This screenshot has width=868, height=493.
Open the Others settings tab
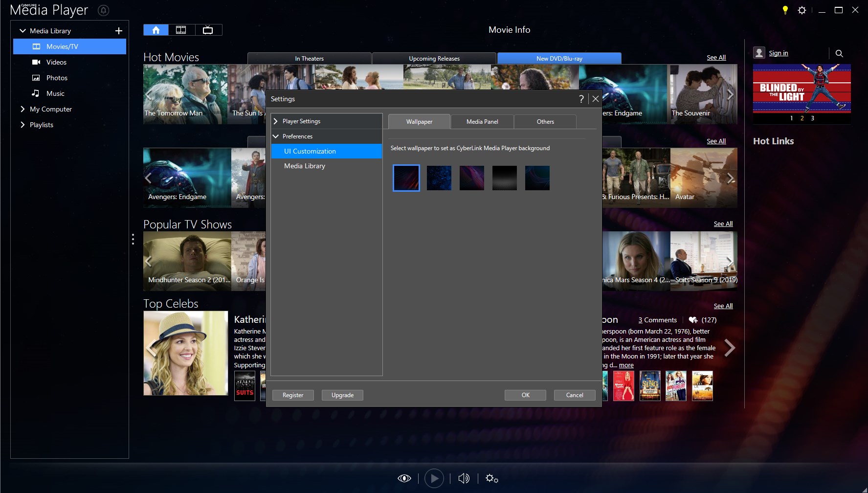tap(545, 121)
